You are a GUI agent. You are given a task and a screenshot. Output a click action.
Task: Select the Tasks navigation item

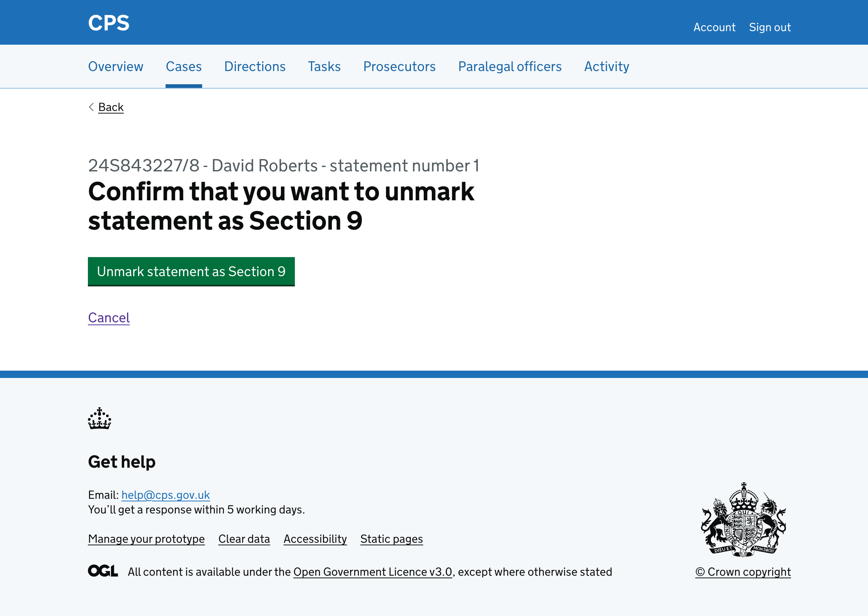click(324, 66)
